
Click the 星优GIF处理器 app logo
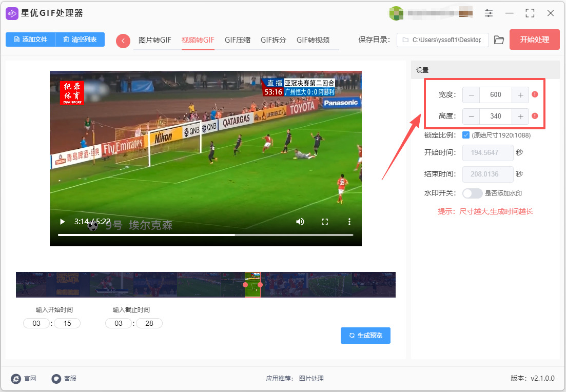tap(12, 13)
